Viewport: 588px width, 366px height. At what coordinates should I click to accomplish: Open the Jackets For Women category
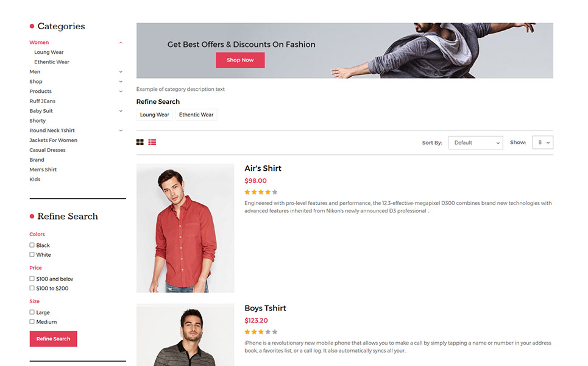point(53,140)
